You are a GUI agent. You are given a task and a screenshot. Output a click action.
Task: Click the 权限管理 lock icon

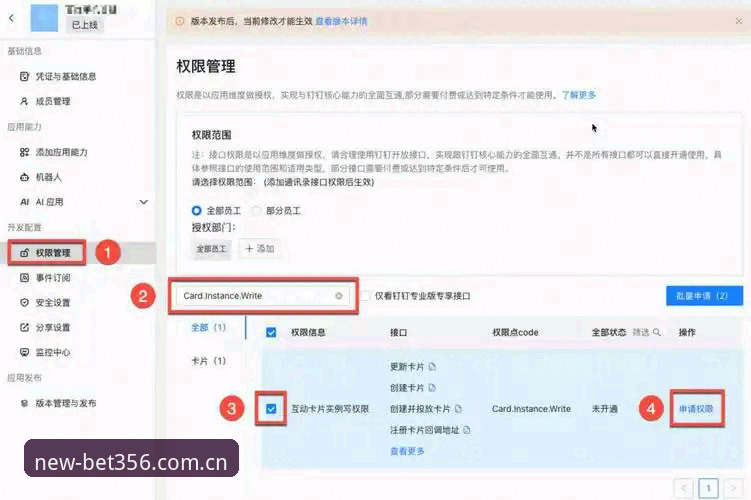click(24, 252)
